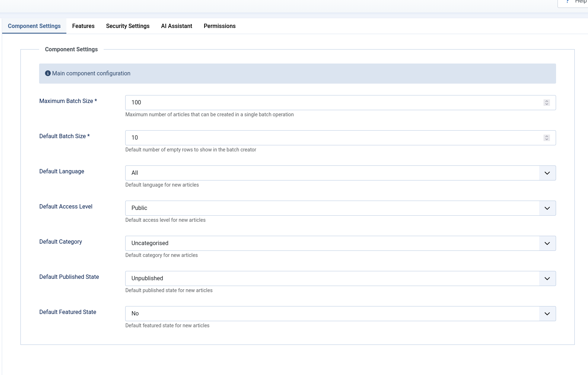Viewport: 588px width, 375px height.
Task: Click the chevron on the Default Category dropdown
Action: [547, 243]
